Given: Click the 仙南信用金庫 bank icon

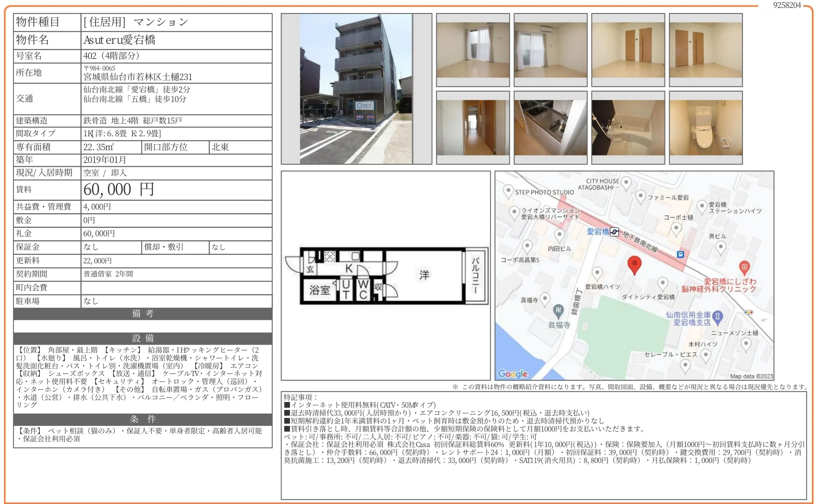Looking at the screenshot, I should click(x=717, y=318).
